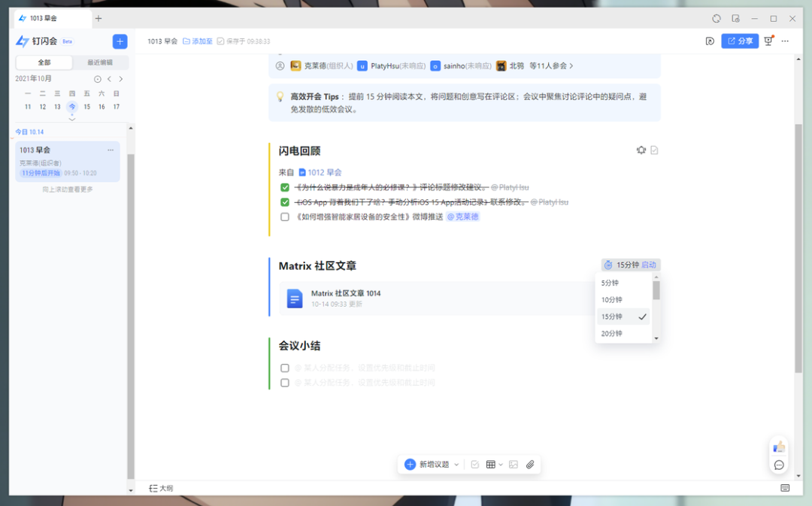
Task: Click the timer icon before 15分钟
Action: click(608, 265)
